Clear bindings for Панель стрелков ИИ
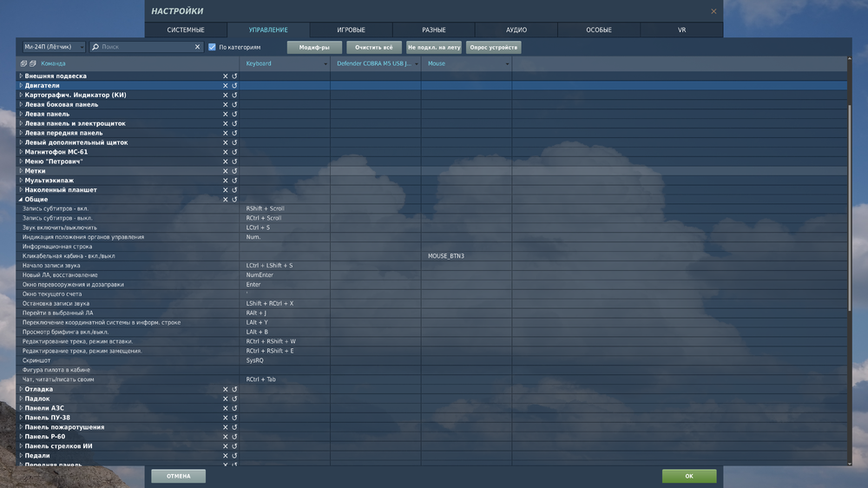 click(x=226, y=446)
